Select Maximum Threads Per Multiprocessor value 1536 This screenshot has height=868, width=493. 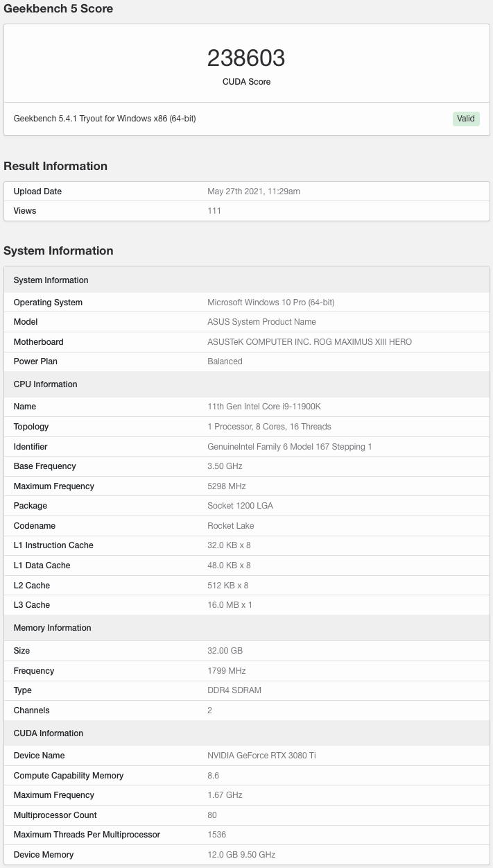click(216, 835)
